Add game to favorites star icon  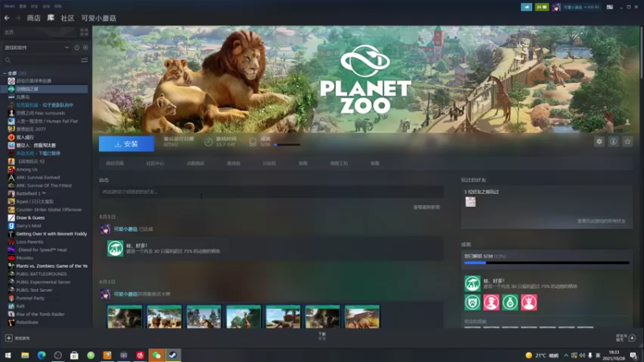tap(627, 142)
